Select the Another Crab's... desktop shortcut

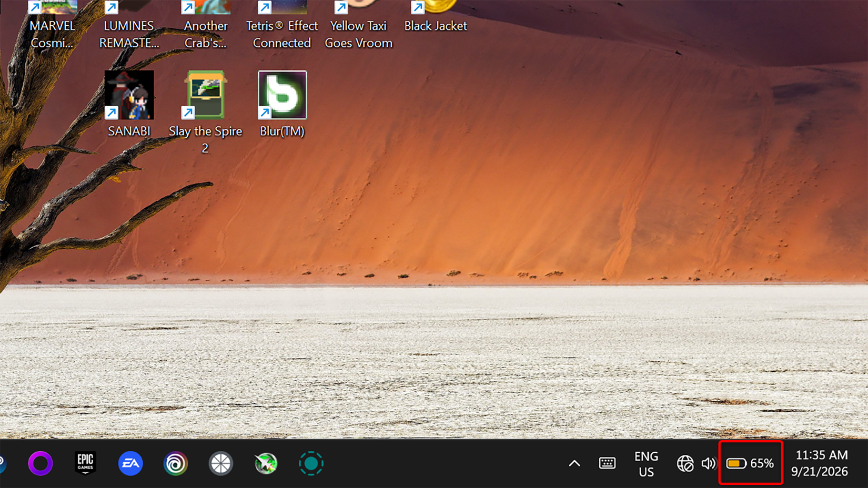[x=205, y=25]
